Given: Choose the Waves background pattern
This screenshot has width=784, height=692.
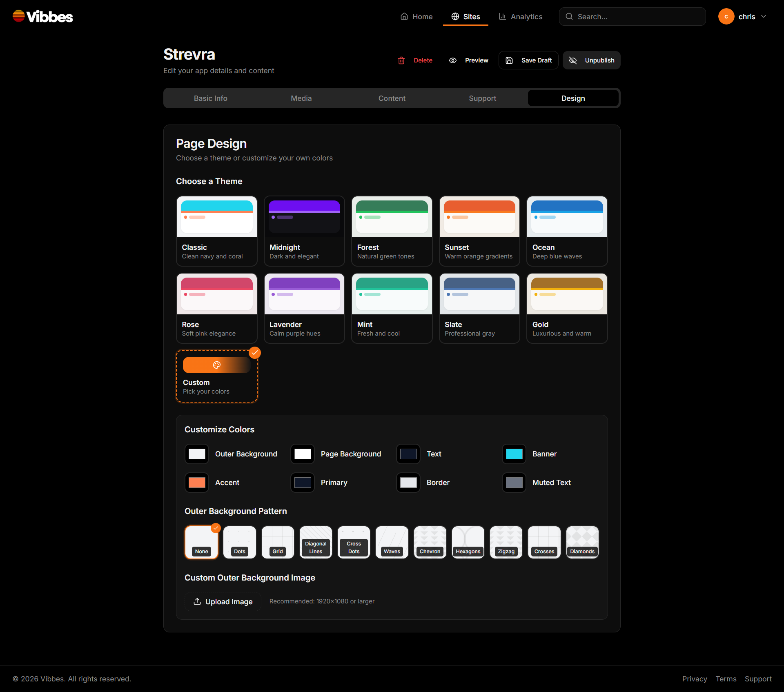Looking at the screenshot, I should click(392, 542).
